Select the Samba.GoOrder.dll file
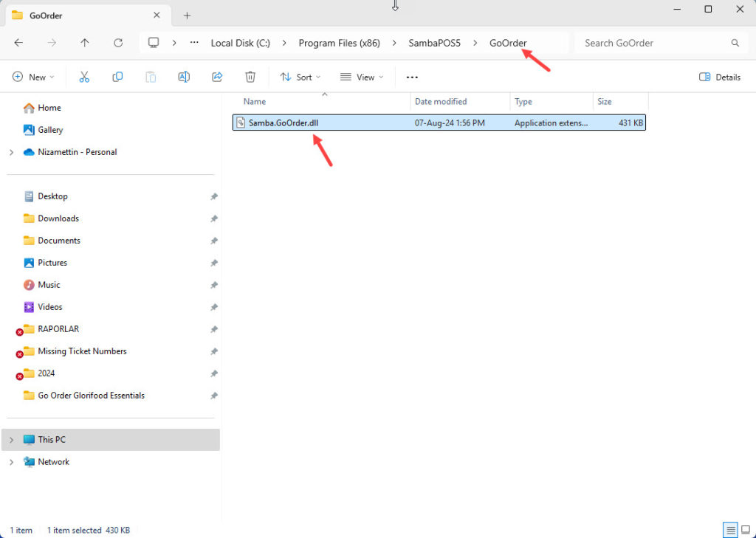756x538 pixels. 439,123
